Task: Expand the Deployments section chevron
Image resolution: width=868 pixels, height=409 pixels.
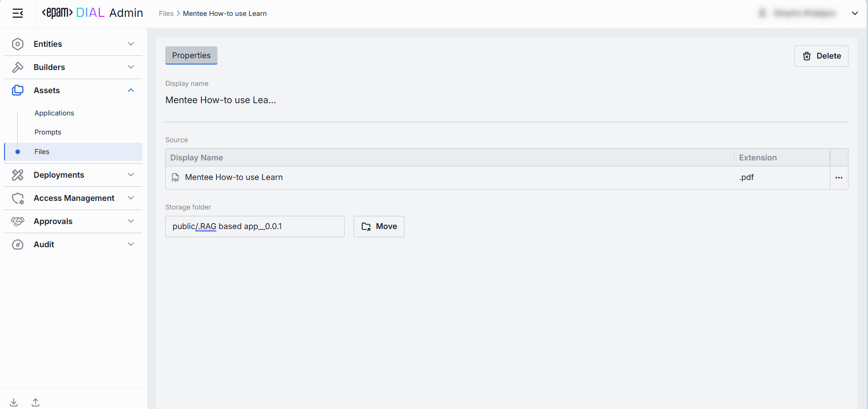Action: click(131, 175)
